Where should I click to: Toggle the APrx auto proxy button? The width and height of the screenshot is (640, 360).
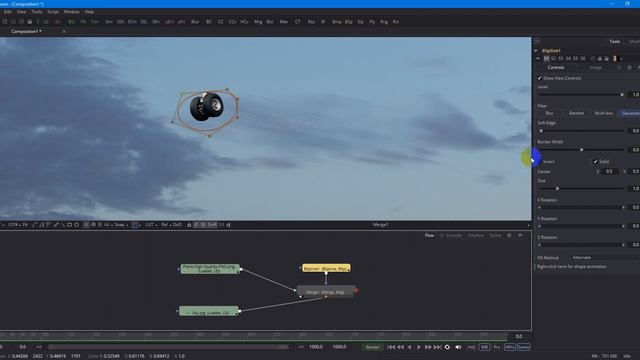coord(510,347)
